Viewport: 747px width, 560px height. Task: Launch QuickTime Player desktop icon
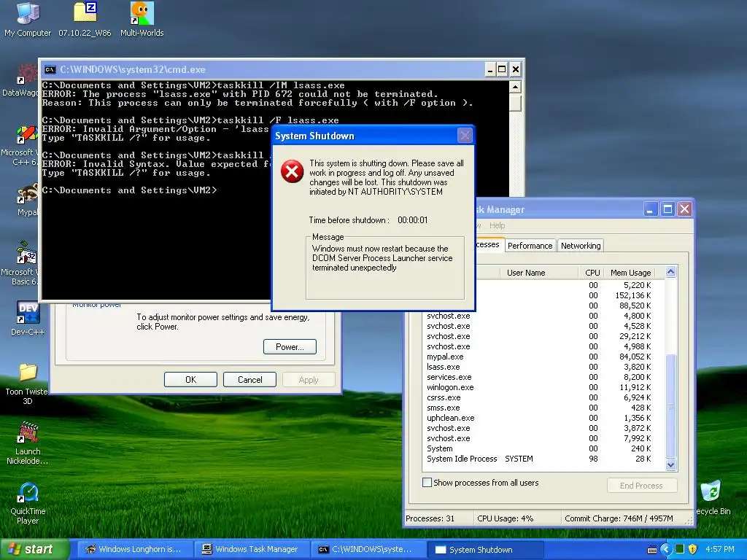click(x=28, y=503)
